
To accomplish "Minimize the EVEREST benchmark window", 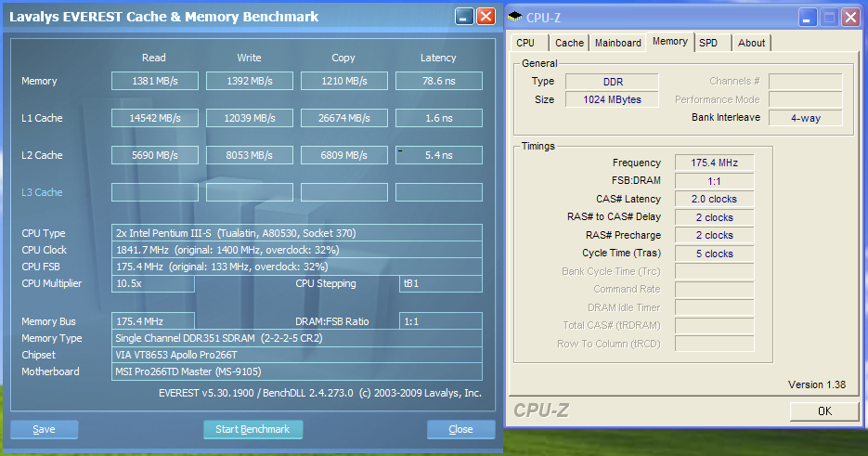I will [x=464, y=17].
